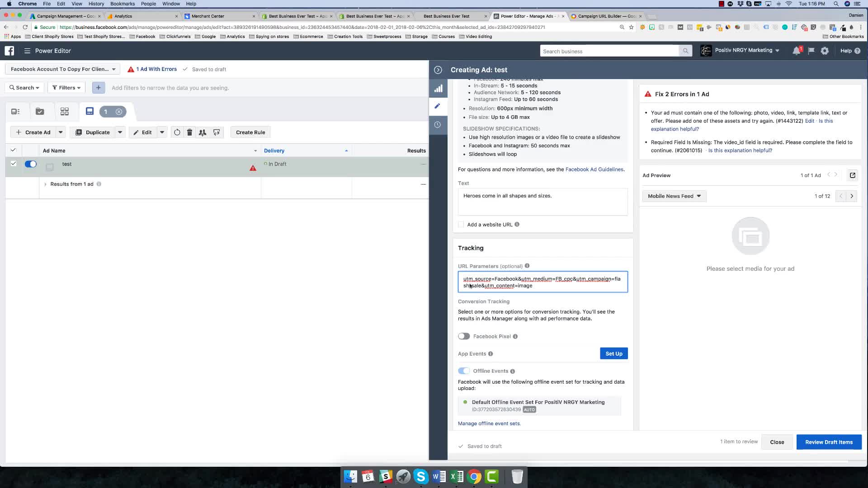Open the Bookmarks menu in menu bar

coord(123,4)
